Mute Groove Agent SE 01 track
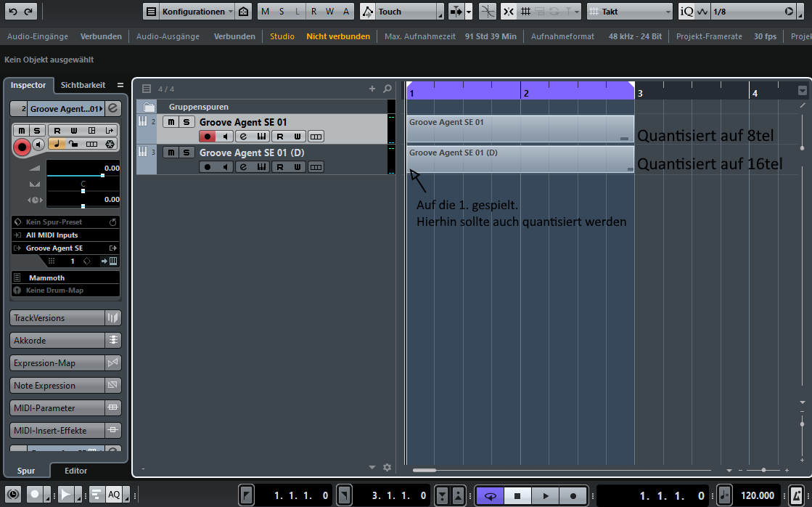Screen dimensions: 812x507 pyautogui.click(x=171, y=122)
